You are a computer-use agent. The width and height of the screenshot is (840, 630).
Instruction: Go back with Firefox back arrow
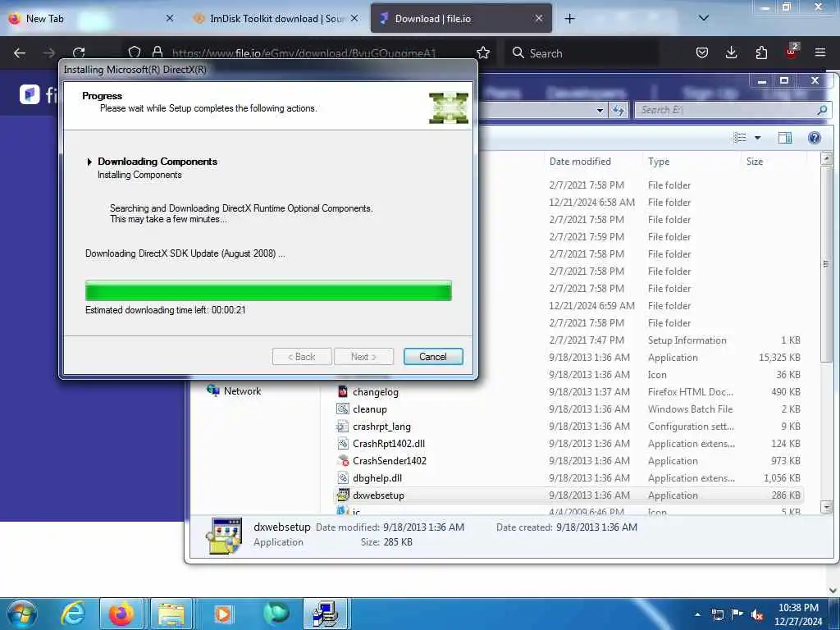tap(20, 53)
